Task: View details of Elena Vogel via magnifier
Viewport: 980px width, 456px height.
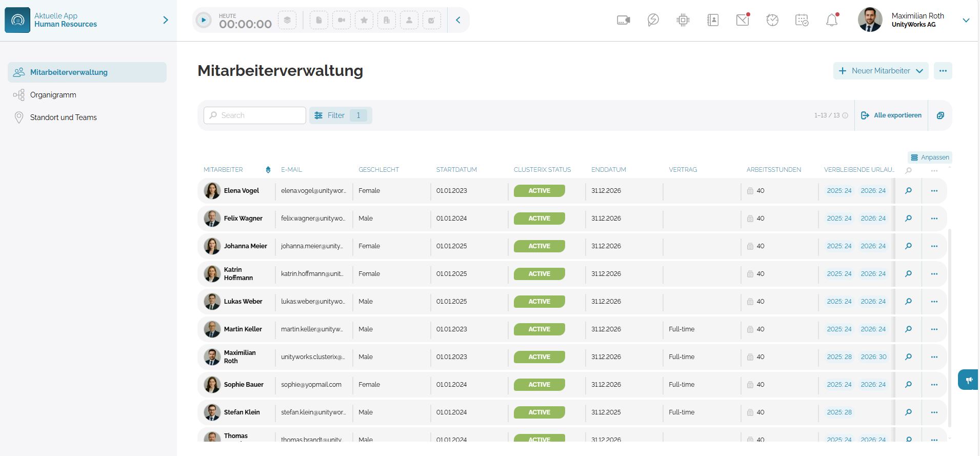Action: pos(908,191)
